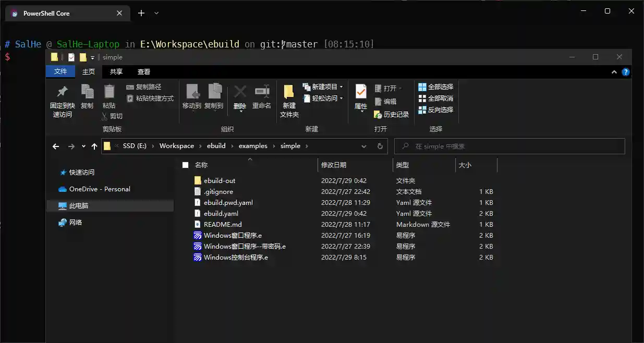Toggle the select-all checkbox in header
This screenshot has height=343, width=644.
click(x=185, y=165)
